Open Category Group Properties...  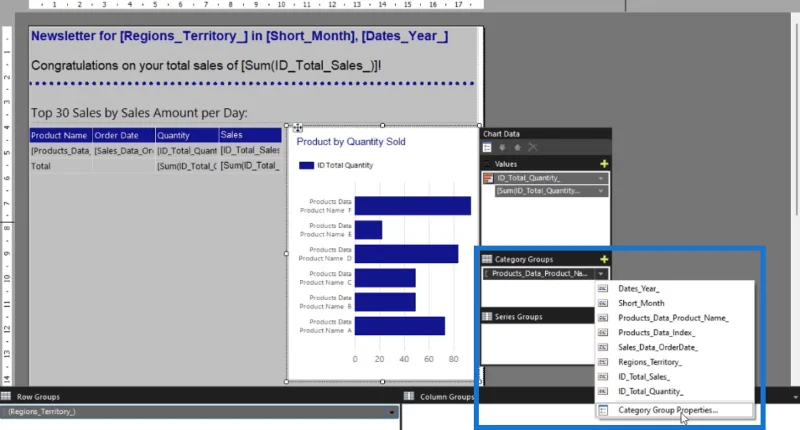[x=674, y=410]
